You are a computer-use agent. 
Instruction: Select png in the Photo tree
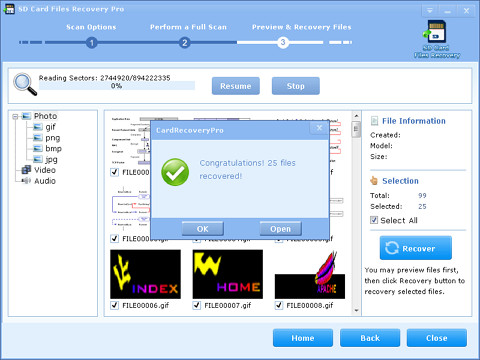pyautogui.click(x=53, y=138)
